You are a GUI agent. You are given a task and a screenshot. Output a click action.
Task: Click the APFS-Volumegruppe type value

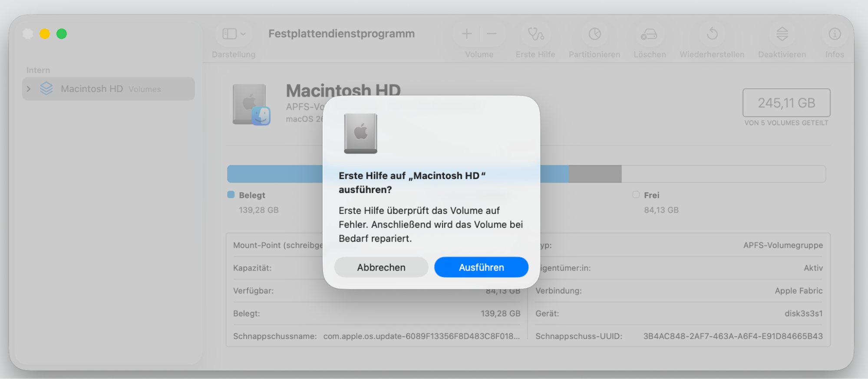coord(783,245)
